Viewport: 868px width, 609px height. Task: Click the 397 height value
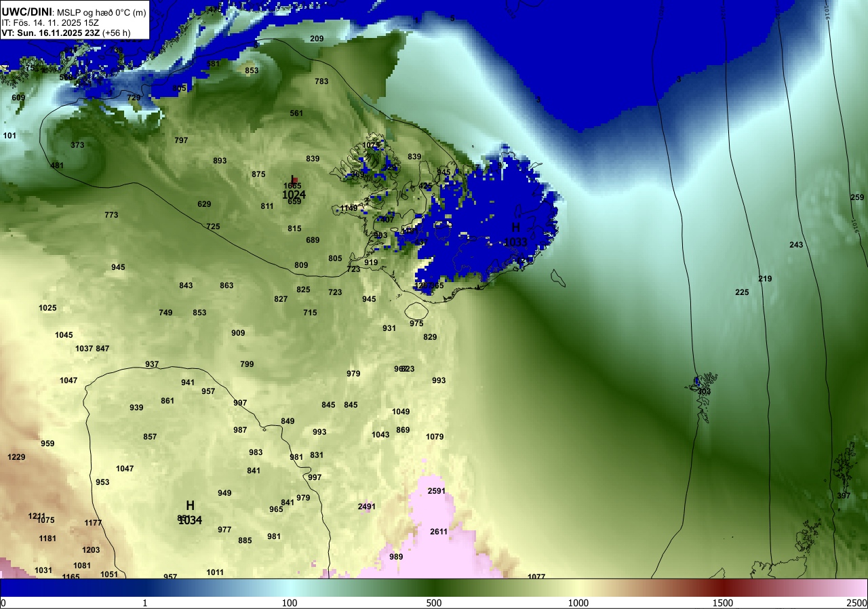pos(844,496)
